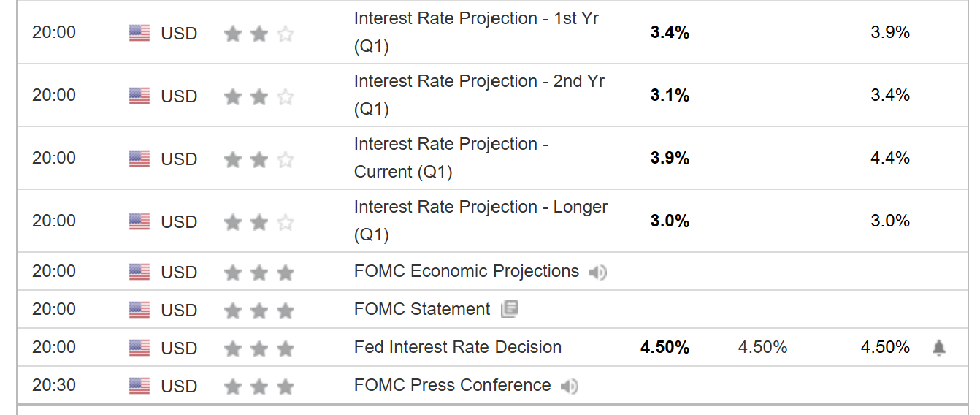Open document icon next to FOMC Statement
The height and width of the screenshot is (415, 980).
click(509, 310)
